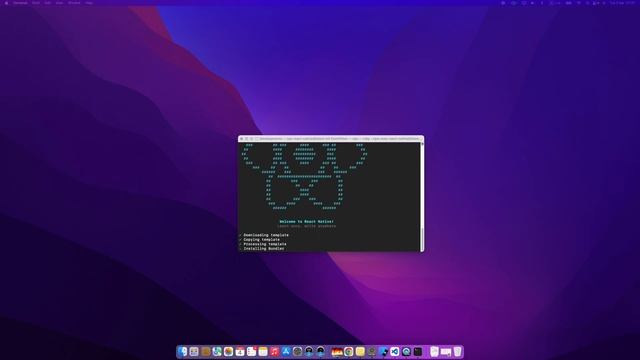Click the Terminal window title bar
Viewport: 640px width, 360px height.
[331, 139]
